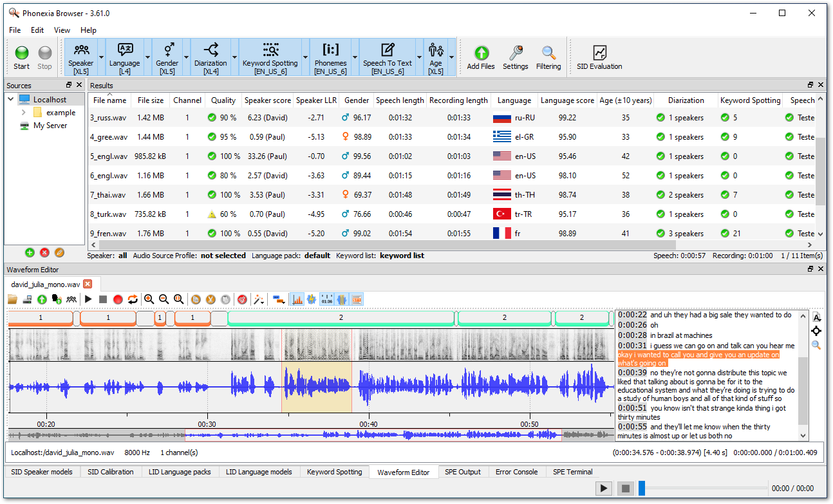
Task: Click the cut selection scissors icon
Action: (x=211, y=299)
